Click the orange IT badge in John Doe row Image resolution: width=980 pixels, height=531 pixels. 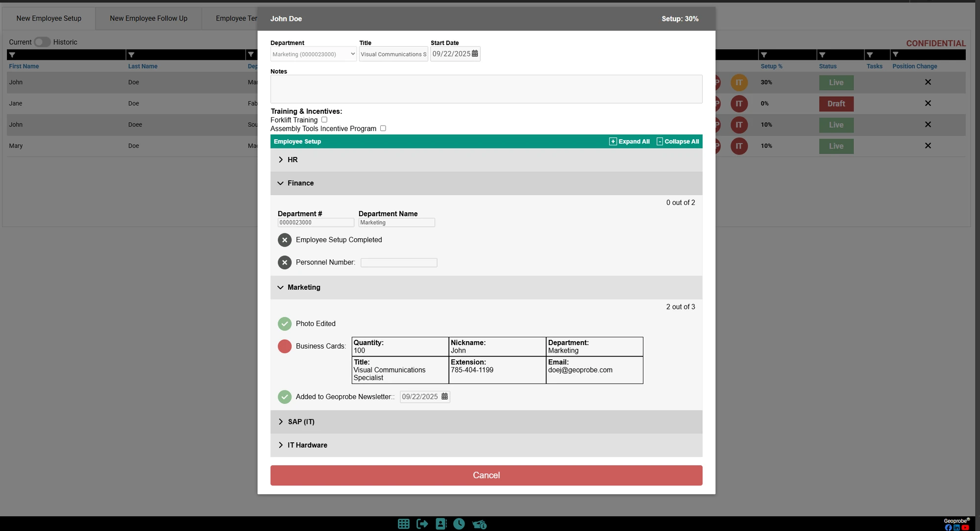(x=739, y=82)
